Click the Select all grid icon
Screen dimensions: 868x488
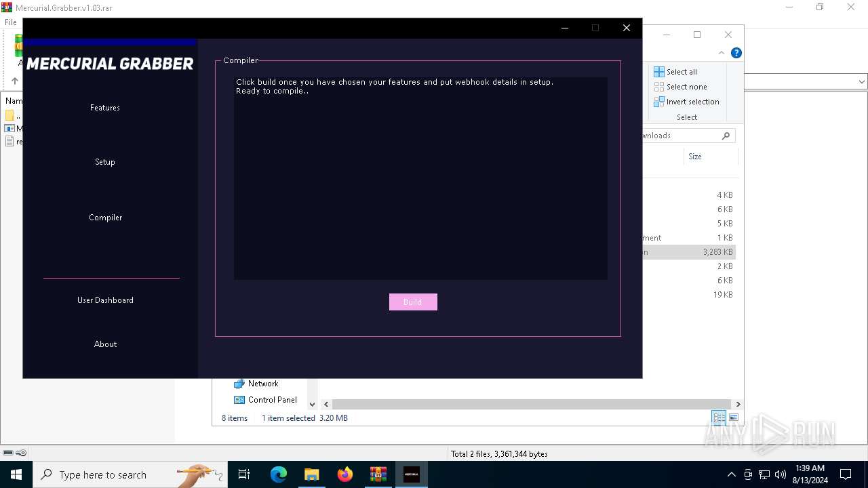(x=659, y=72)
